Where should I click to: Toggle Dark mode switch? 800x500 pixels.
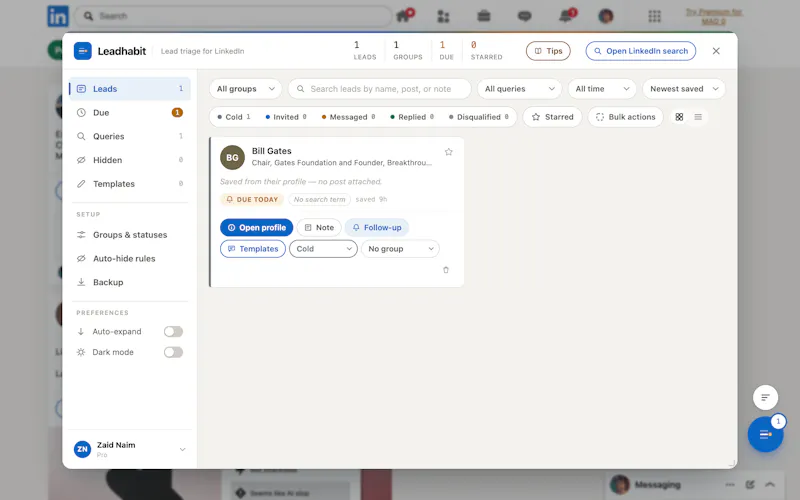(173, 352)
